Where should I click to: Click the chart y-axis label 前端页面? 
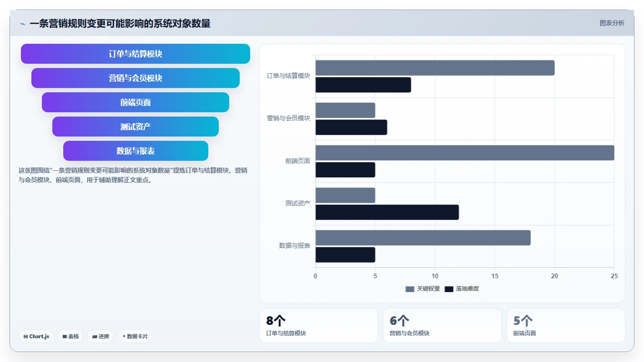point(298,161)
